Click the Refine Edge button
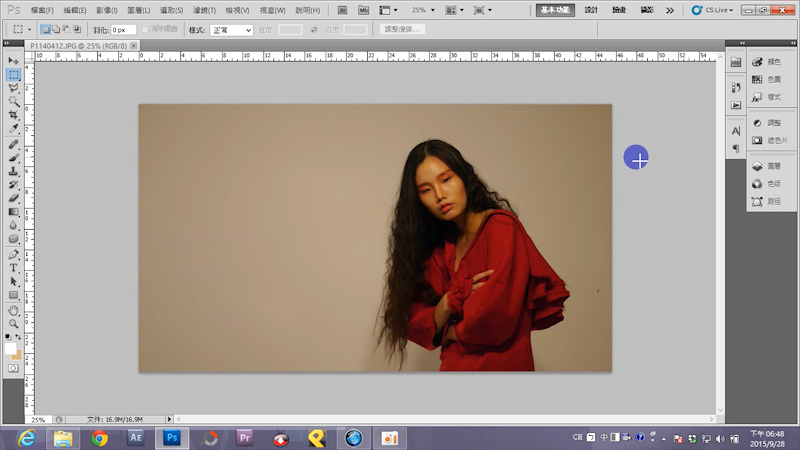The height and width of the screenshot is (450, 800). 402,30
